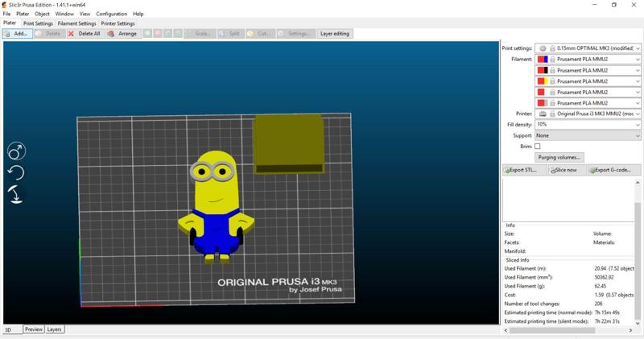The image size is (644, 339).
Task: Open the Window menu
Action: 64,14
